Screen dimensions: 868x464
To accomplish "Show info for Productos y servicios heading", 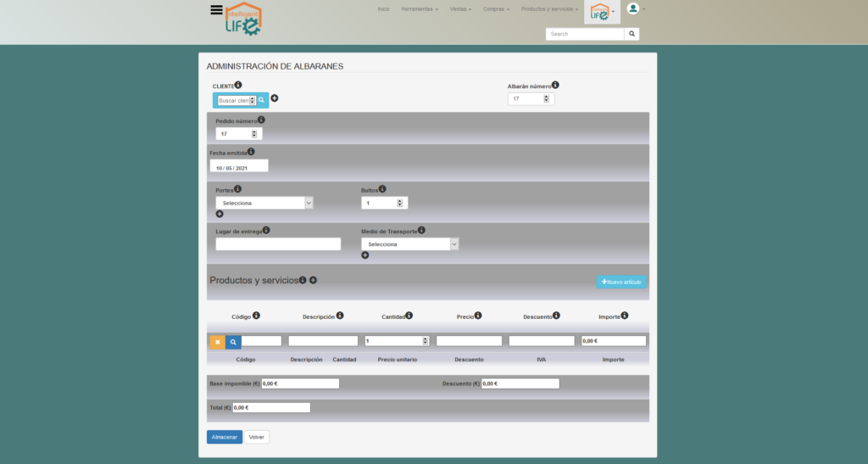I will click(303, 280).
